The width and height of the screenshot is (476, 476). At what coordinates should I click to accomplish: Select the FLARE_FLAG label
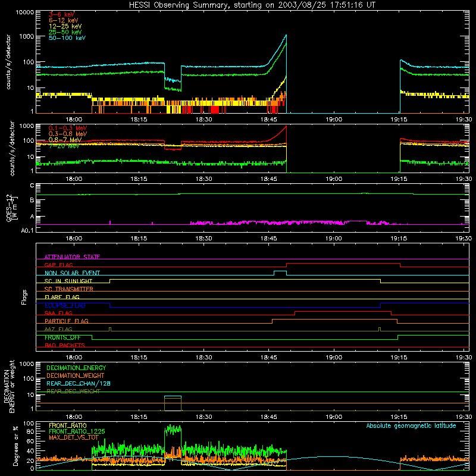(62, 297)
